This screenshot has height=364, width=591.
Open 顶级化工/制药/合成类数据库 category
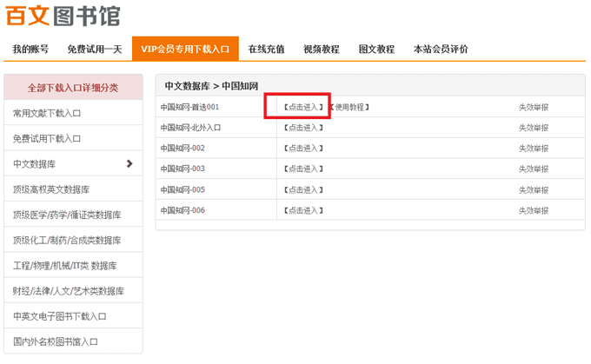point(73,240)
